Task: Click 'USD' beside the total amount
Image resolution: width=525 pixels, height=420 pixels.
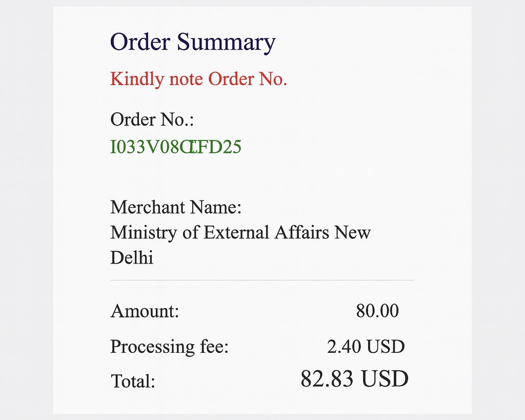Action: tap(385, 379)
